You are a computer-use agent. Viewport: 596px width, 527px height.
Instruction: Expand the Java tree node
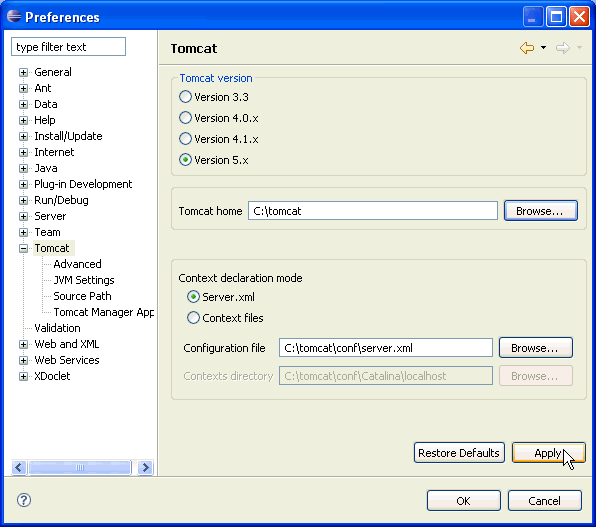24,168
